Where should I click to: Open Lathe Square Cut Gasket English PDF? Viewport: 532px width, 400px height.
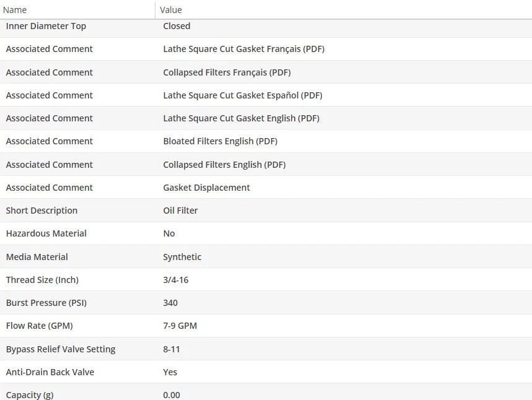click(x=241, y=118)
